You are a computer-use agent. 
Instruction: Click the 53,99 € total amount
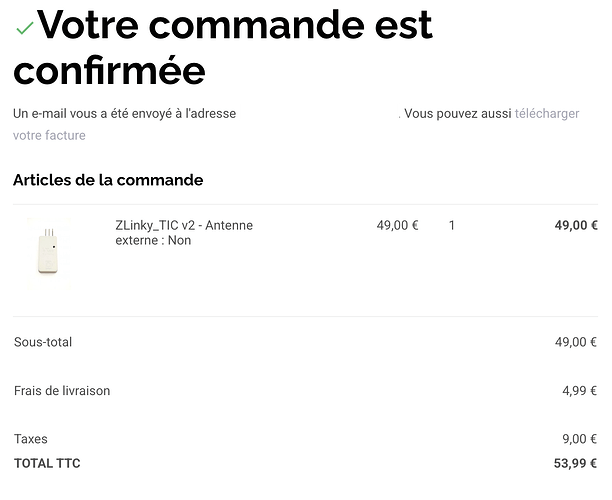[576, 463]
